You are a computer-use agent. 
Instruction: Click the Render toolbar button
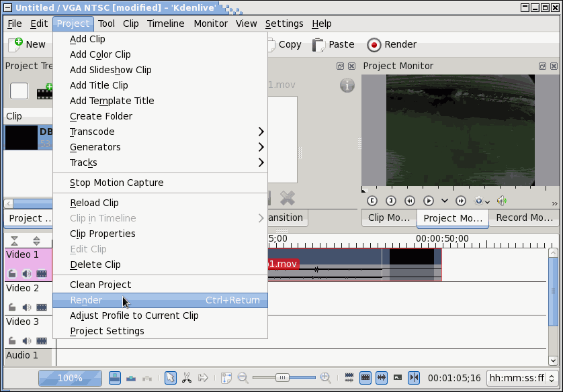(392, 44)
